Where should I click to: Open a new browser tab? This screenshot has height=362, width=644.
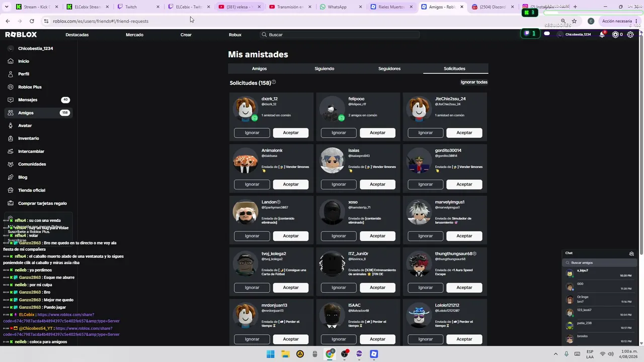[x=575, y=7]
